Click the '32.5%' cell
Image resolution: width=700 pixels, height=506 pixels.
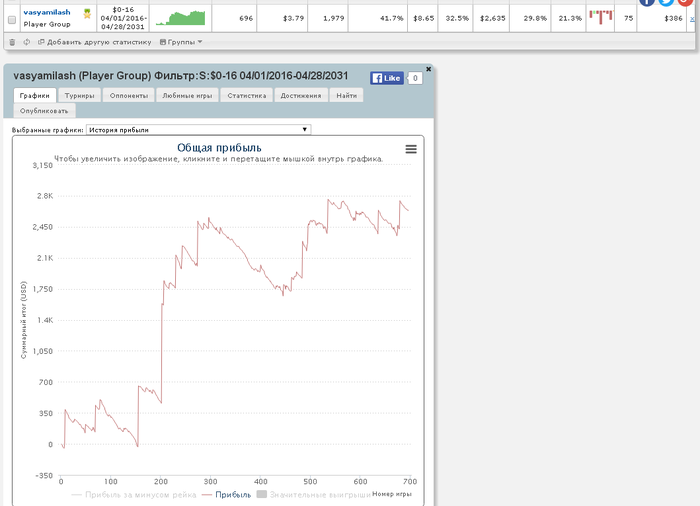[457, 18]
